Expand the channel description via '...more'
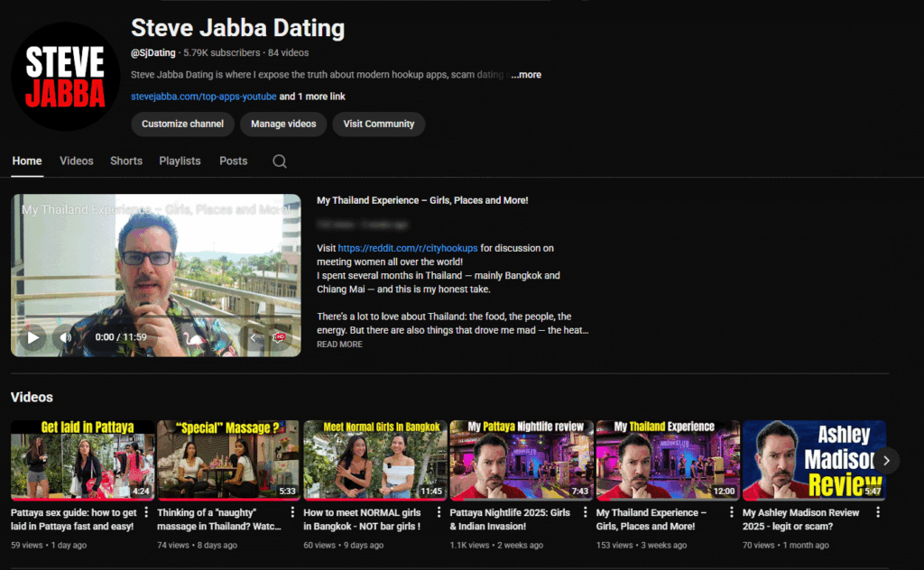 pos(527,74)
